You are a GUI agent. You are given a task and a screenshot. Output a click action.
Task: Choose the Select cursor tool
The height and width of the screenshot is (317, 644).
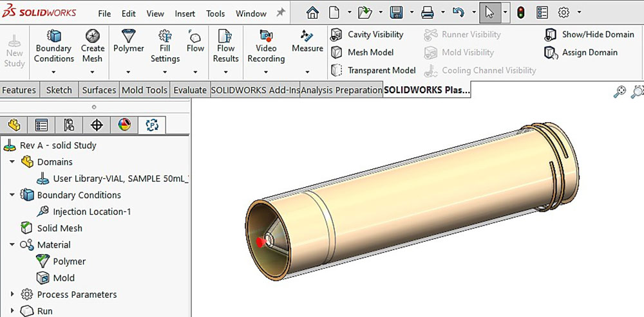click(x=489, y=13)
